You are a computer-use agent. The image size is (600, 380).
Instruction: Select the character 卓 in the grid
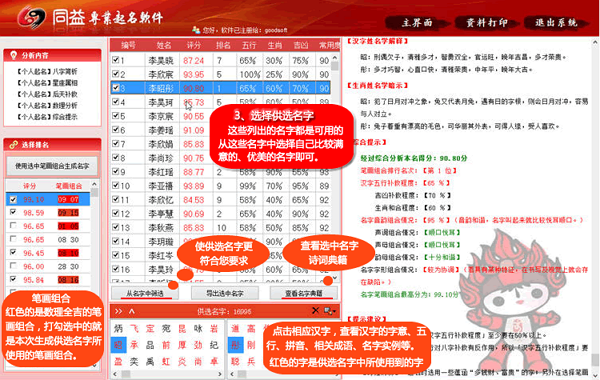pos(214,361)
